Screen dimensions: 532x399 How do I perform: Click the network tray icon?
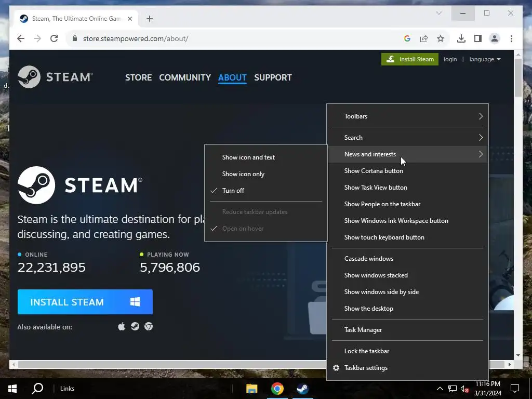[453, 389]
